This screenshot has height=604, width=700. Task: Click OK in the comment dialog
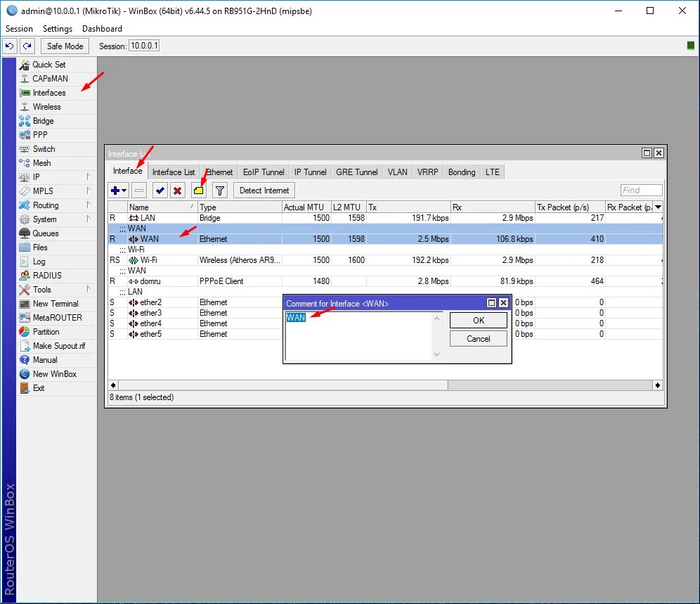(x=479, y=321)
